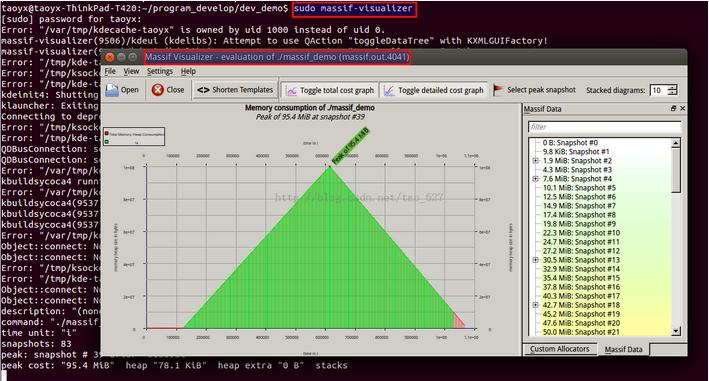
Task: Click the terminal line starting with peak cost
Action: coord(175,366)
